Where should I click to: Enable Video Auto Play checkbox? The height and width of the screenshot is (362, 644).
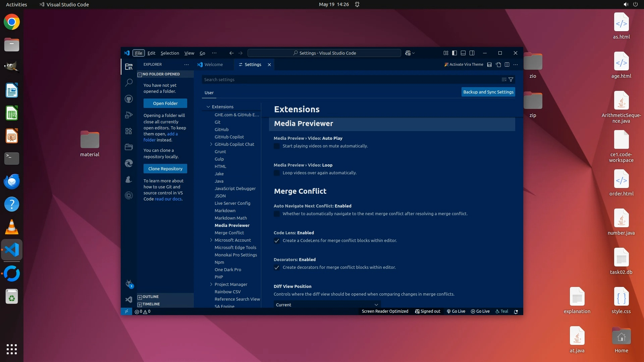pos(277,146)
